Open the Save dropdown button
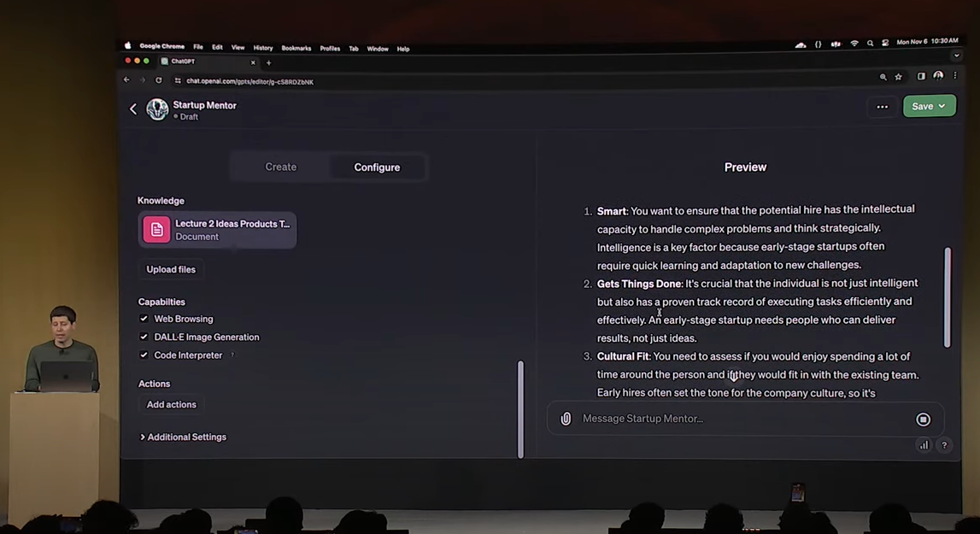This screenshot has height=534, width=980. point(929,107)
